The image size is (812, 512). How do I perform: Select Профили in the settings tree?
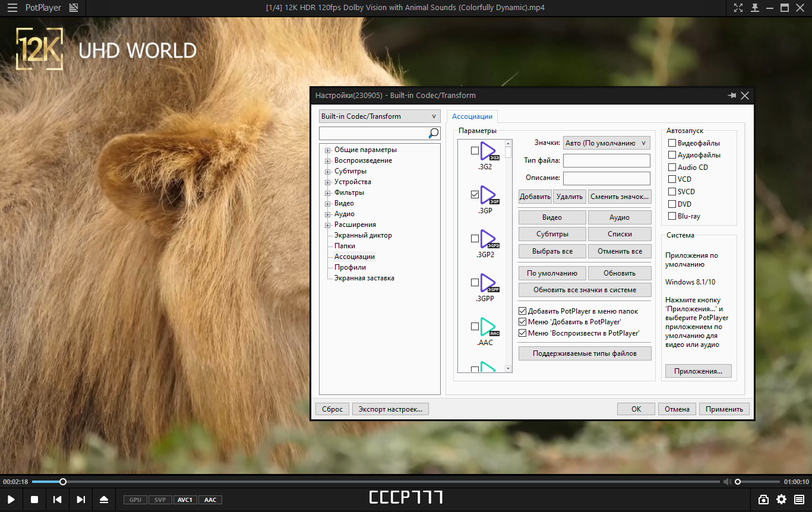pos(350,267)
